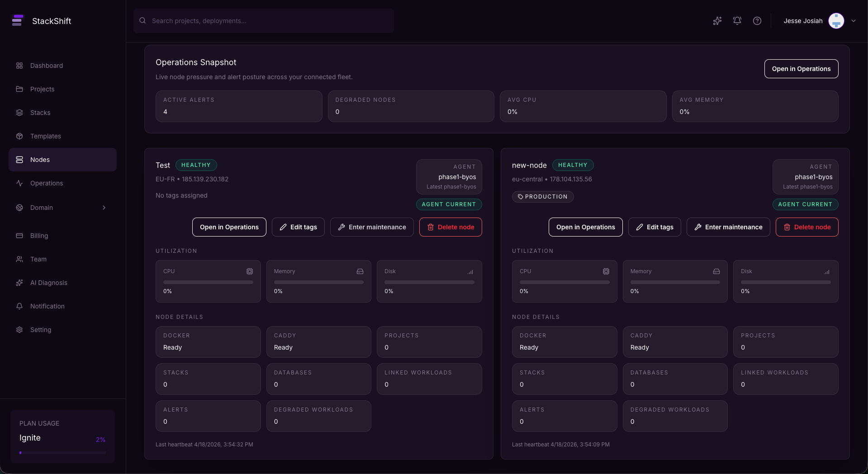Click Open in Operations in Operations Snapshot
The width and height of the screenshot is (868, 474).
[801, 69]
